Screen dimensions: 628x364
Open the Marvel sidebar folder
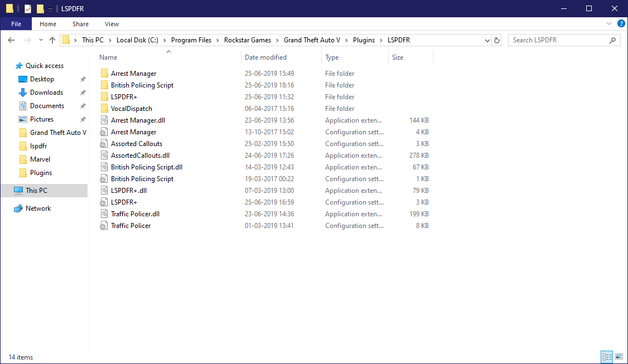(x=40, y=159)
